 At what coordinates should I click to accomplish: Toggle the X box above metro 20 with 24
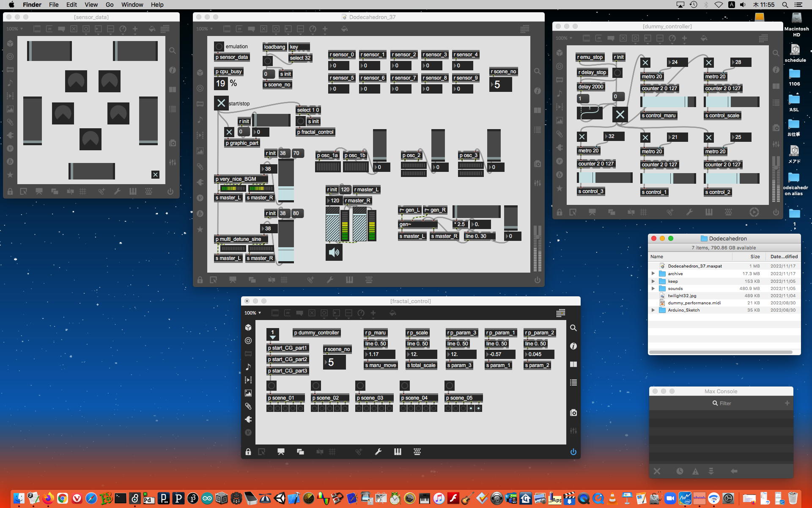pyautogui.click(x=645, y=63)
